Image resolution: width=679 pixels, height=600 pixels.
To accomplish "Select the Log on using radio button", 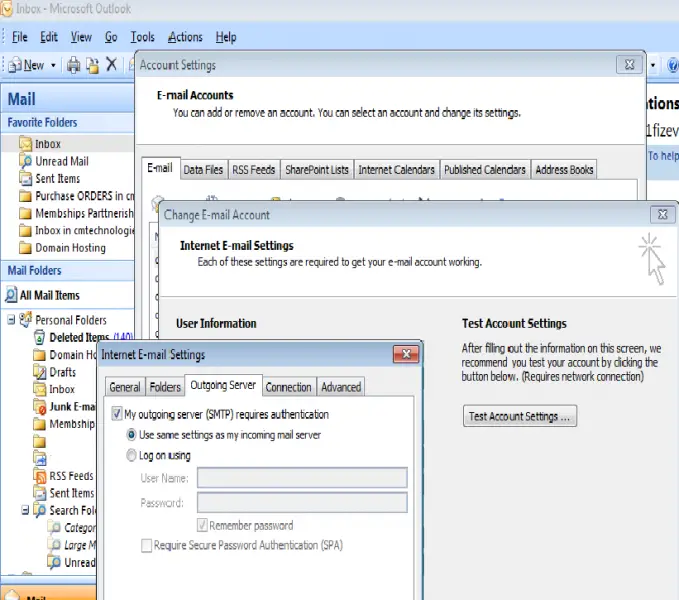I will [131, 455].
